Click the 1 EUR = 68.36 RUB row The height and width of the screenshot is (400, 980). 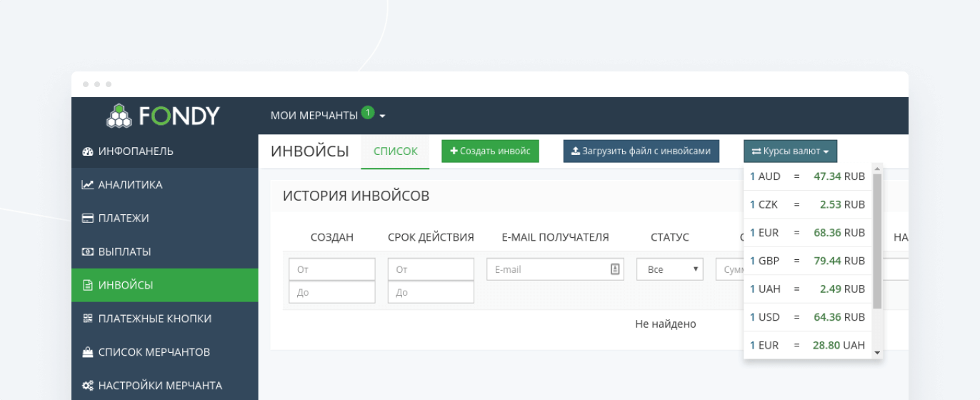click(x=808, y=233)
